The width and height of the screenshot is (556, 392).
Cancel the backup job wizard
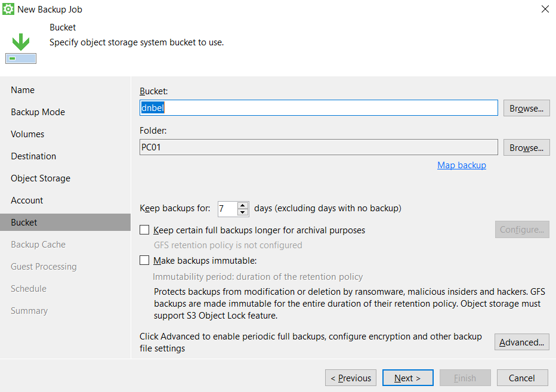(x=521, y=378)
